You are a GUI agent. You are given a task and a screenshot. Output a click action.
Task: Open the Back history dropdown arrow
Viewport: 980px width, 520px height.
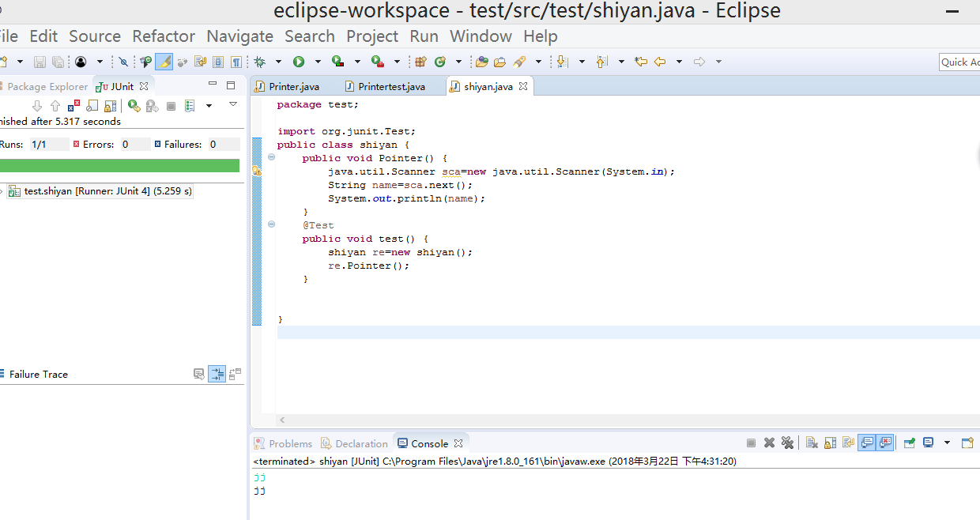coord(679,62)
